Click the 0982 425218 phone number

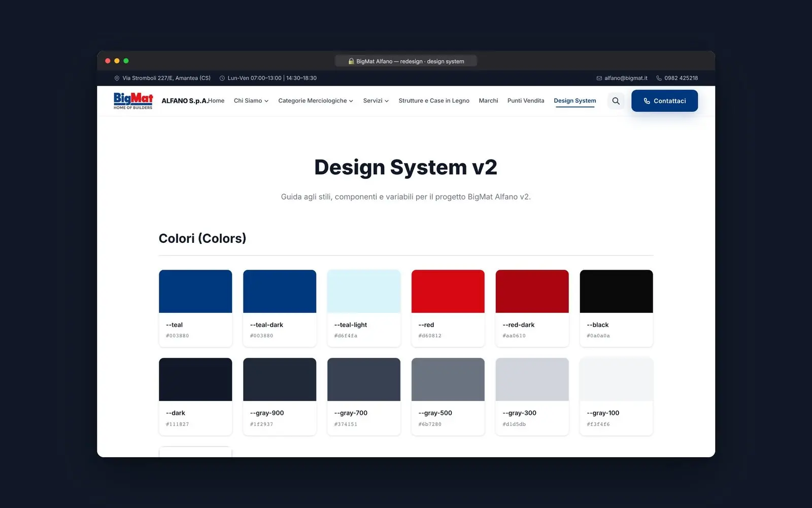pyautogui.click(x=681, y=78)
